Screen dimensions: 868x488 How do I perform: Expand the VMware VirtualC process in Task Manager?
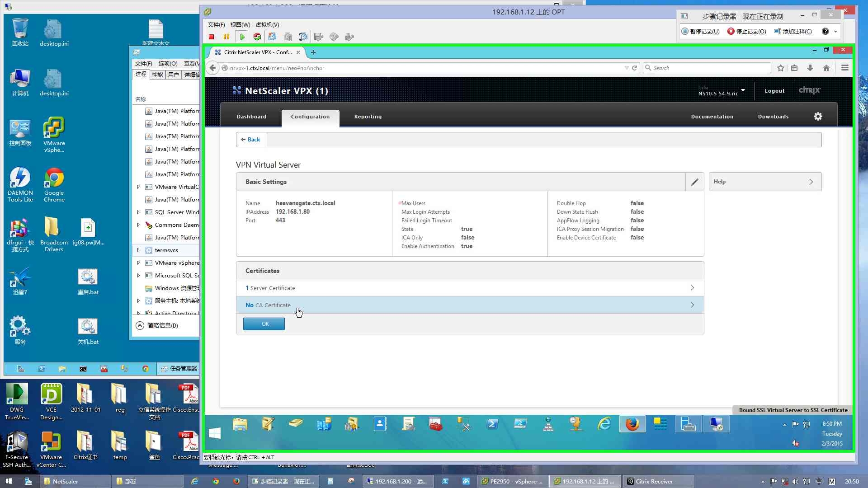tap(138, 187)
